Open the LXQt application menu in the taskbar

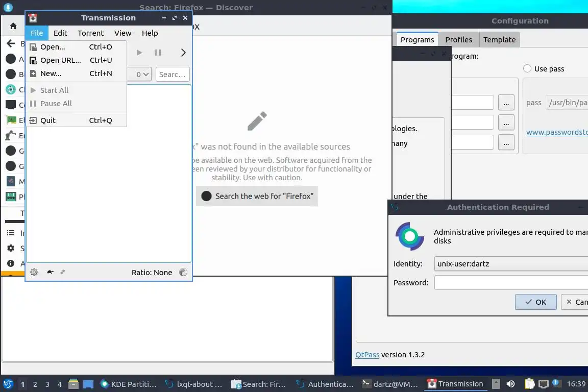(8, 384)
